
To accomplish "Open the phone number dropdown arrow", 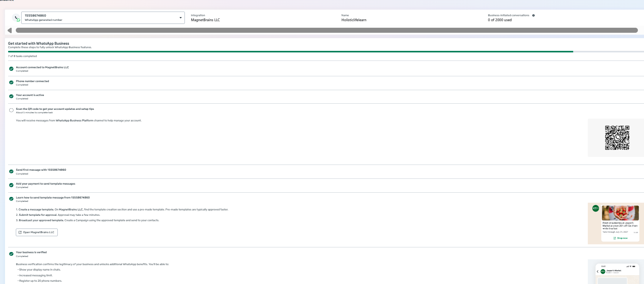I will tap(180, 18).
